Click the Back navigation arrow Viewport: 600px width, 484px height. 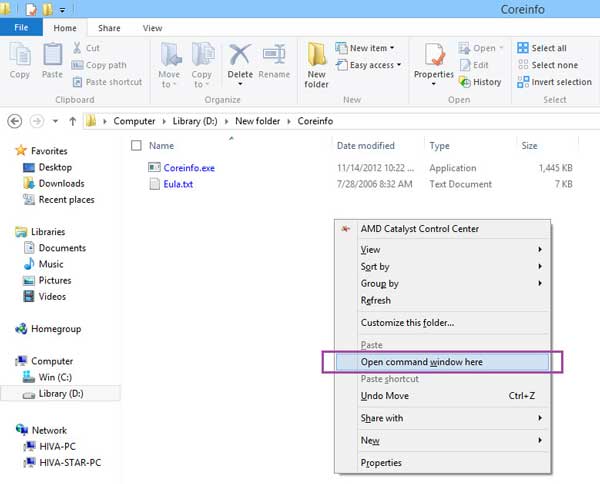click(15, 121)
